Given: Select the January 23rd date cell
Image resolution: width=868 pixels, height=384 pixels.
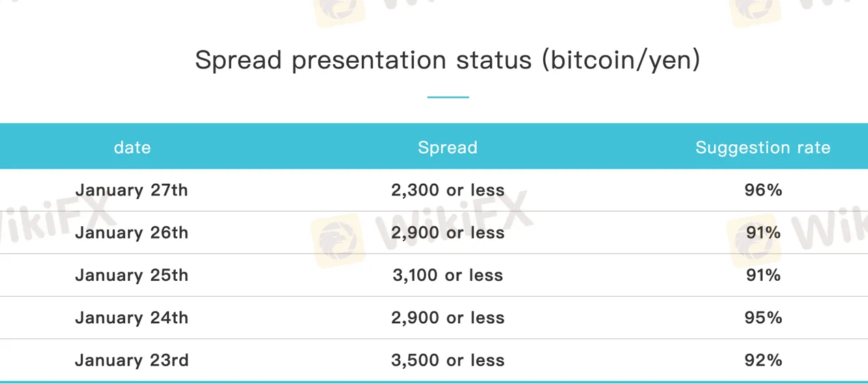Looking at the screenshot, I should (x=131, y=360).
